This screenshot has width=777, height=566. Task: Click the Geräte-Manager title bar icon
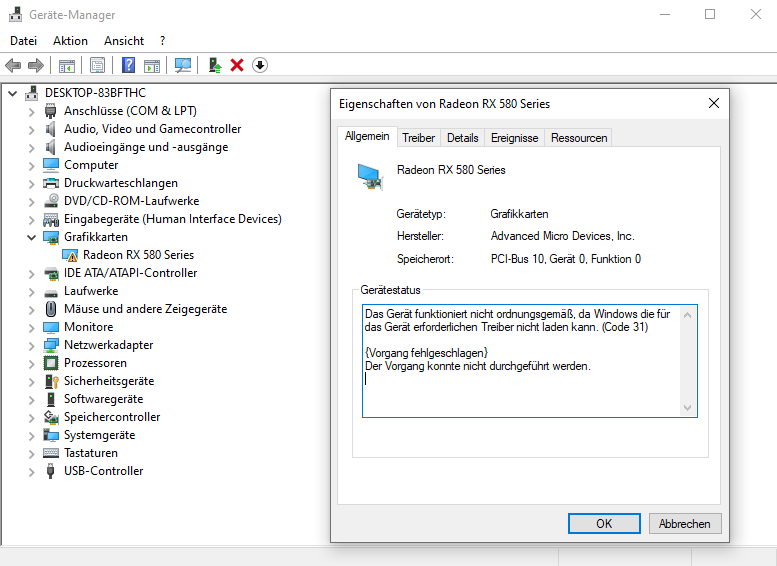15,14
